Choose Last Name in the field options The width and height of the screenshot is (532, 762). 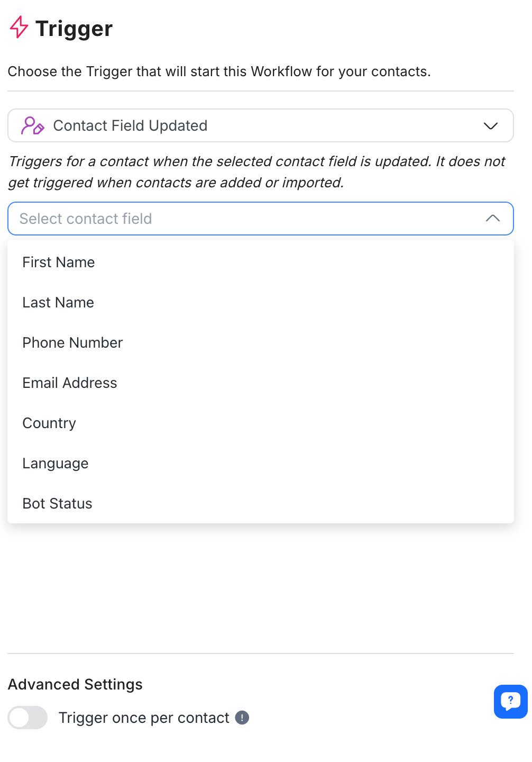point(58,303)
